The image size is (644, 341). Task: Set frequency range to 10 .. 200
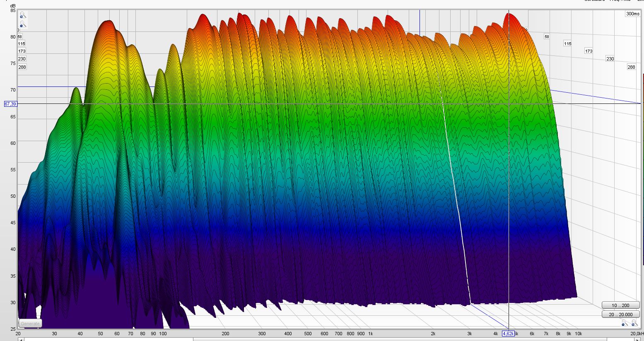[620, 305]
